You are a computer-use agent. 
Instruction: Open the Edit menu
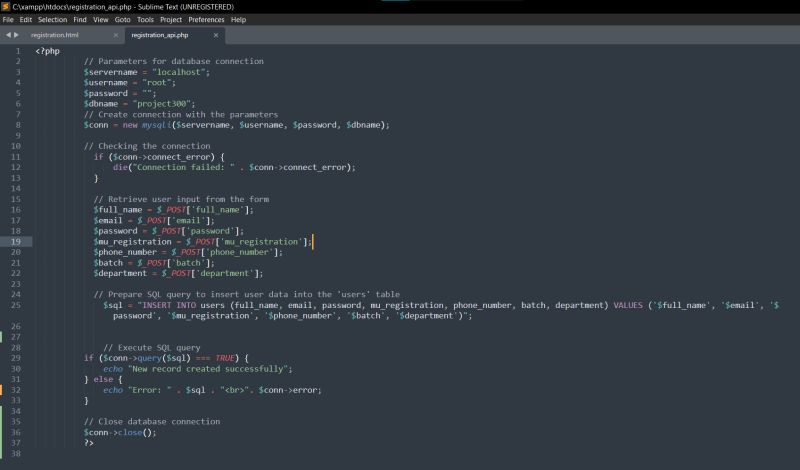(x=26, y=19)
